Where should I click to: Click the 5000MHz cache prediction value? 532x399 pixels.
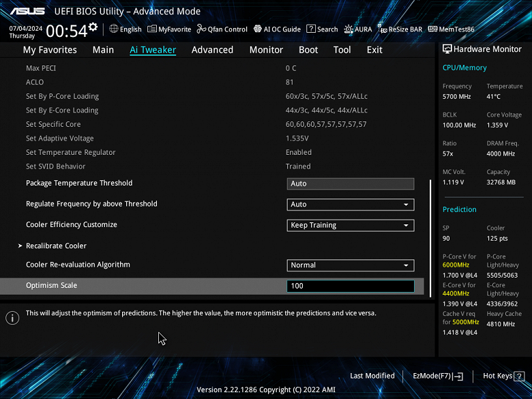(465, 322)
